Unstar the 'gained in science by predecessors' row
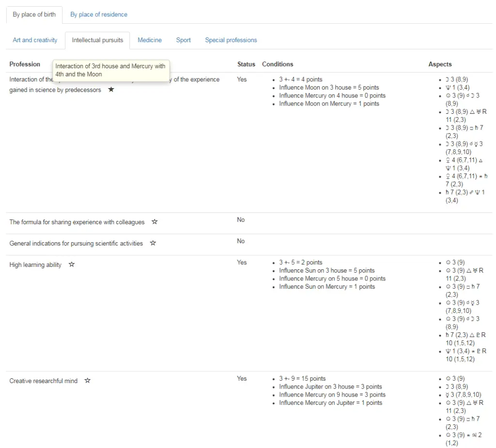 [111, 90]
